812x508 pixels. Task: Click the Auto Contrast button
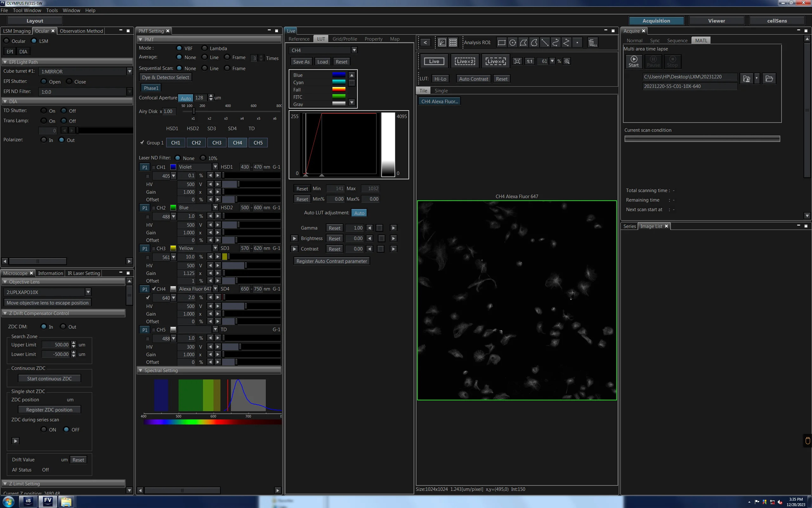(474, 79)
